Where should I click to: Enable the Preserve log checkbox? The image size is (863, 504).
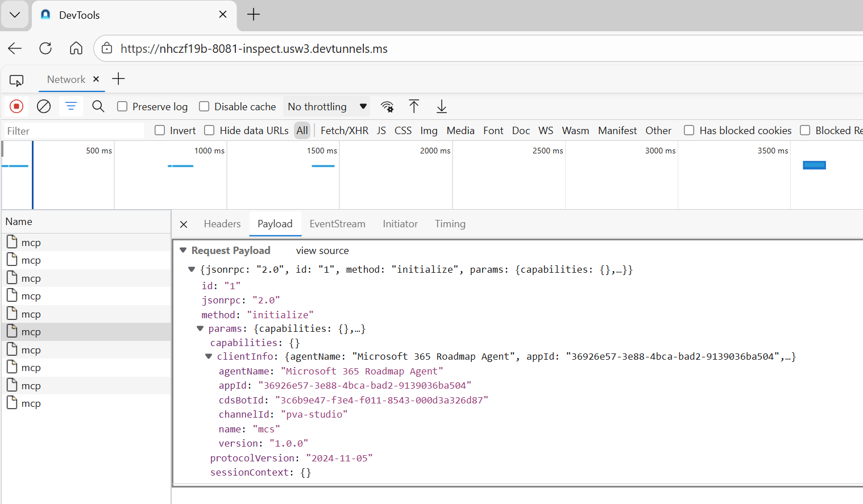click(122, 106)
